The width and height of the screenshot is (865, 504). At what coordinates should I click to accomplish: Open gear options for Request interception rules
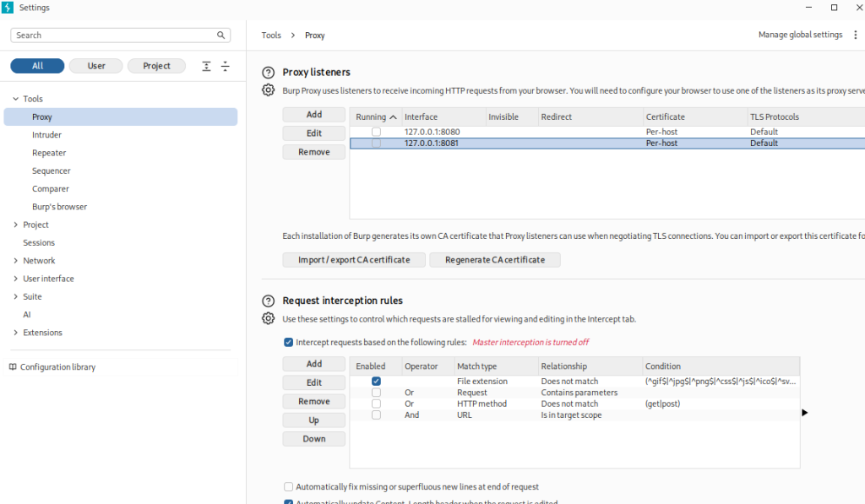[x=268, y=318]
